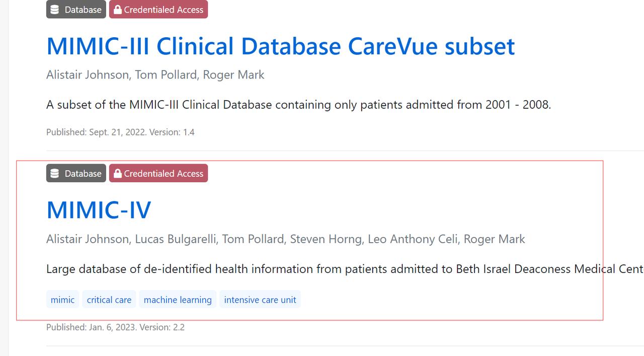Select the 'critical care' topic tag
644x356 pixels.
pyautogui.click(x=109, y=300)
